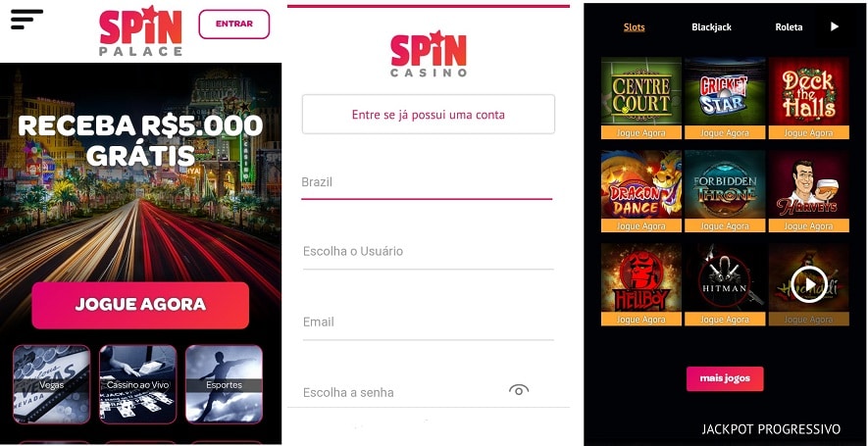Open the hamburger menu icon
Image resolution: width=868 pixels, height=446 pixels.
26,19
